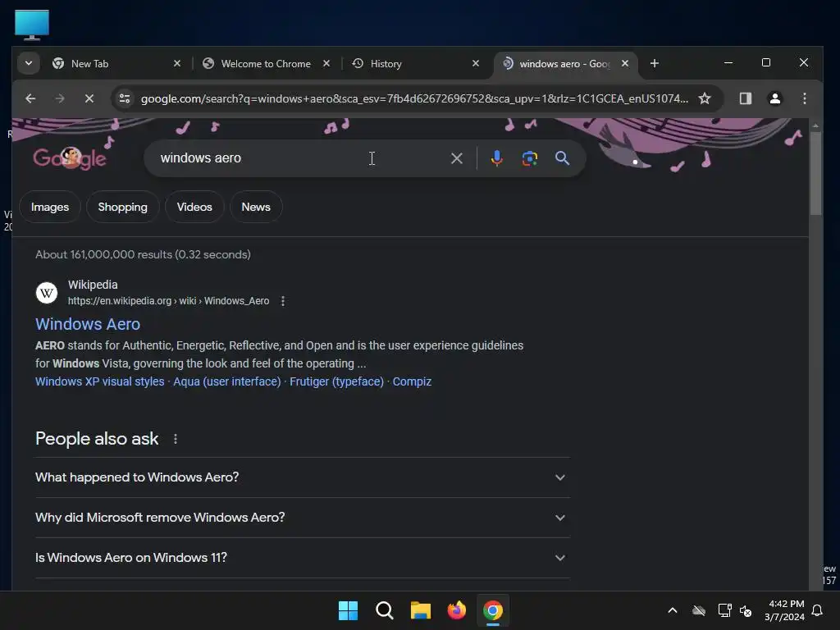The width and height of the screenshot is (840, 630).
Task: Open File Explorer from taskbar
Action: [421, 610]
